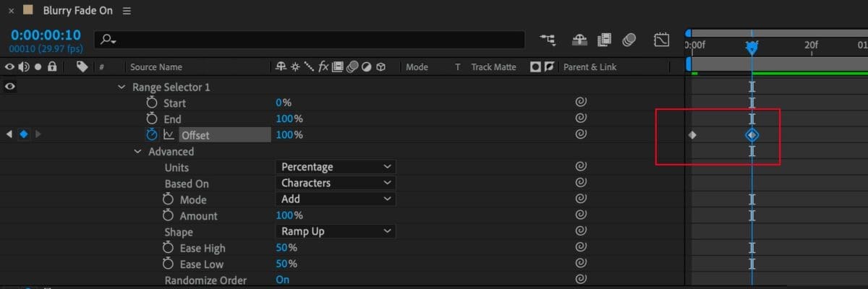This screenshot has height=289, width=868.
Task: Click the Amount row pick whip
Action: tap(580, 215)
